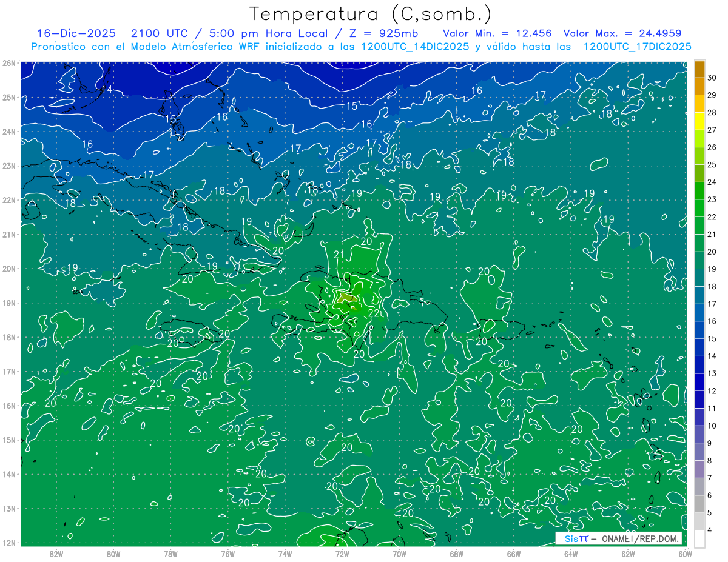Click the '78W' longitude axis label
This screenshot has height=562, width=728.
[170, 554]
